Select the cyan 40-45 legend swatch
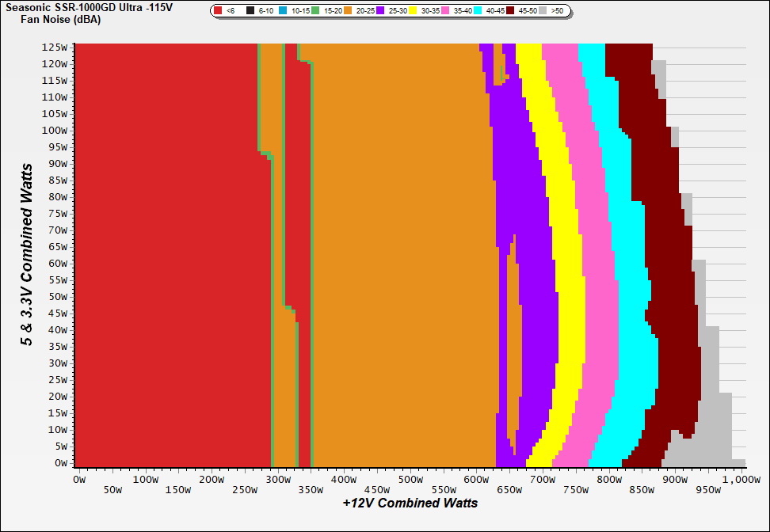This screenshot has width=770, height=532. (478, 11)
